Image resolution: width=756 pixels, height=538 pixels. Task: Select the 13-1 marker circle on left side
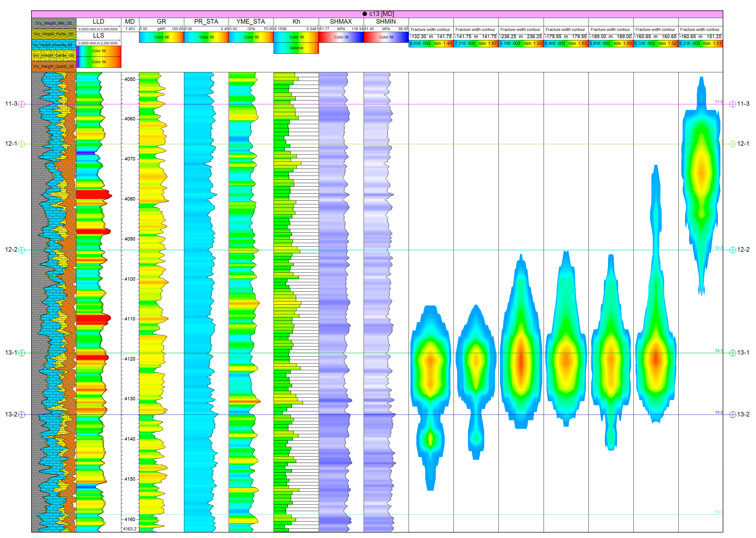[21, 353]
